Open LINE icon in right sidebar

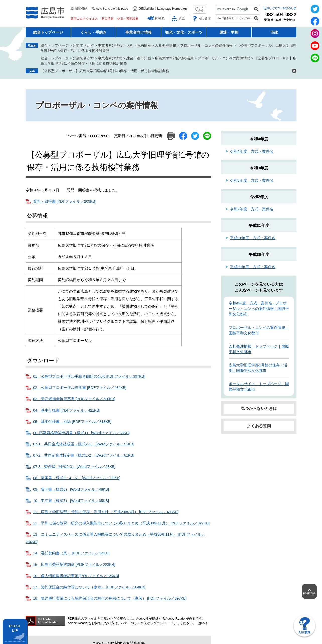tap(315, 58)
